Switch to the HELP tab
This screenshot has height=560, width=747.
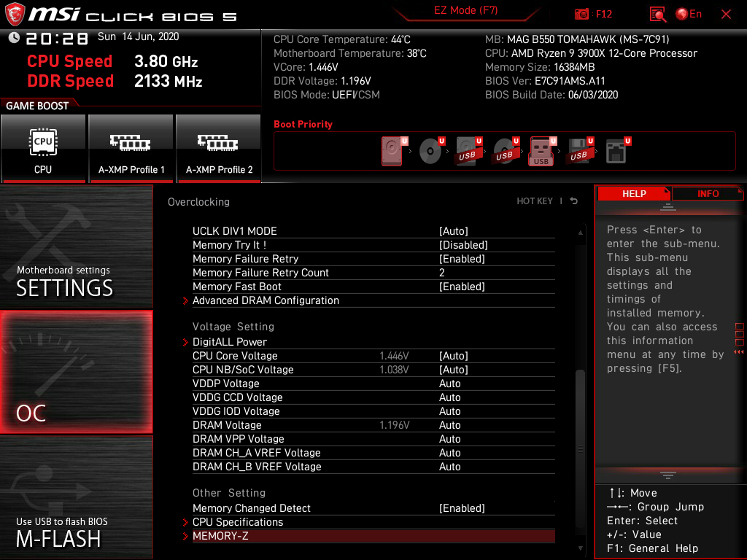pyautogui.click(x=634, y=194)
